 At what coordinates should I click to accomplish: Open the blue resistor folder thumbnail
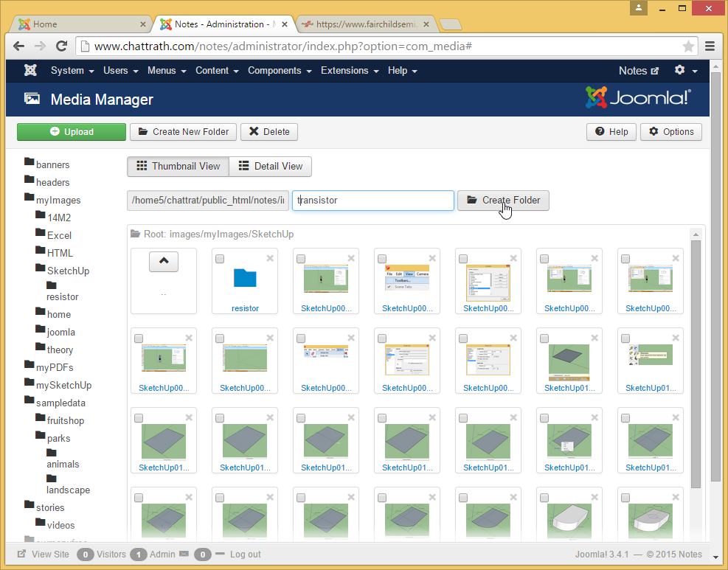pyautogui.click(x=245, y=278)
